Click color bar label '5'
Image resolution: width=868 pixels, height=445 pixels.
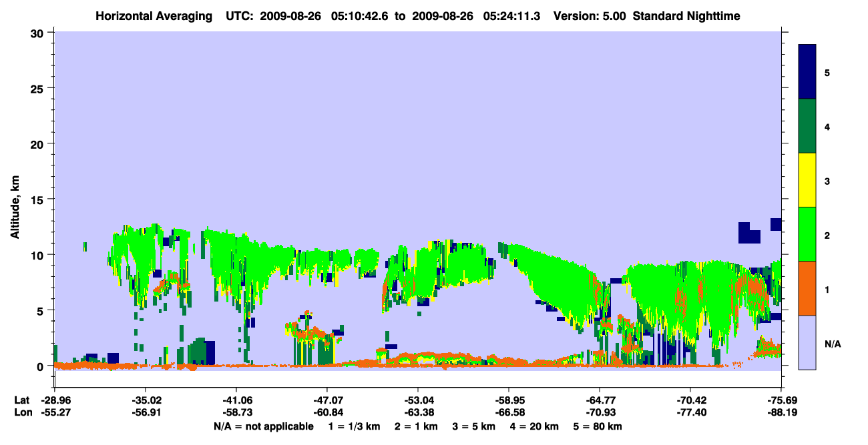click(x=827, y=73)
